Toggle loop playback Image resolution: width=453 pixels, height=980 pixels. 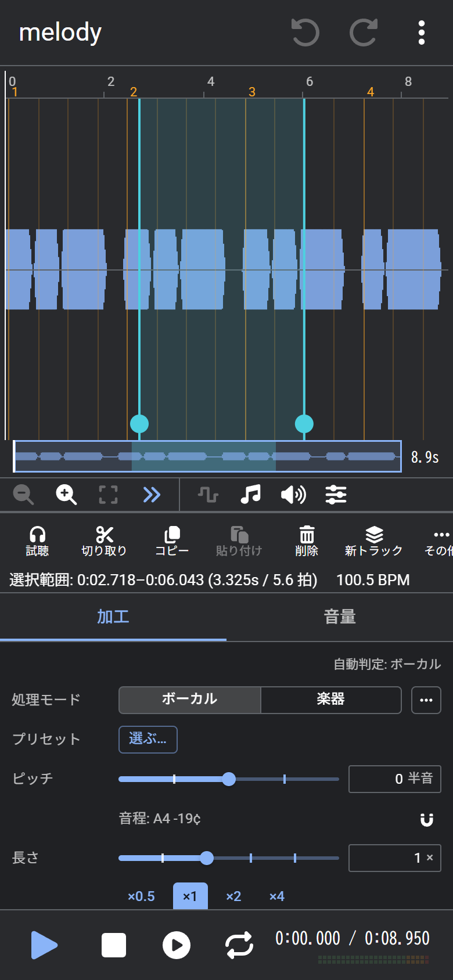[x=239, y=945]
